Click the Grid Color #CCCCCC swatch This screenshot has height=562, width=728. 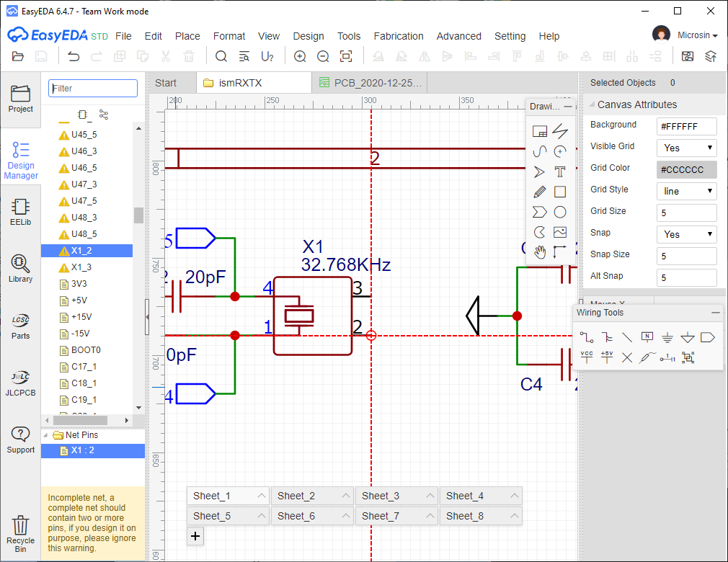[686, 169]
